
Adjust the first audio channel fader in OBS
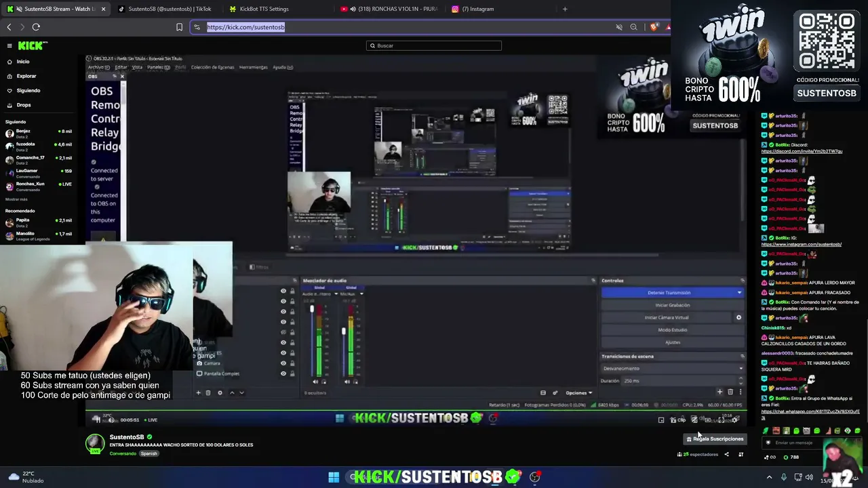(312, 310)
